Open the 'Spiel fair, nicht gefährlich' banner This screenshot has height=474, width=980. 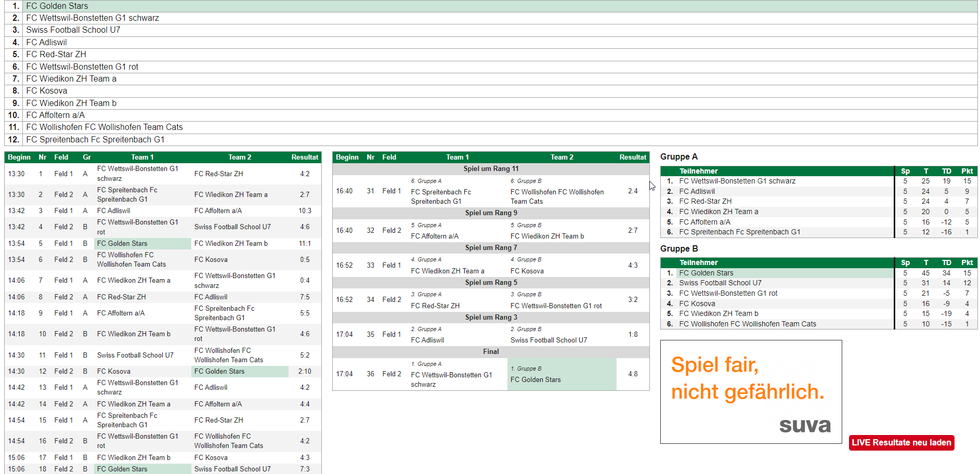(x=747, y=378)
